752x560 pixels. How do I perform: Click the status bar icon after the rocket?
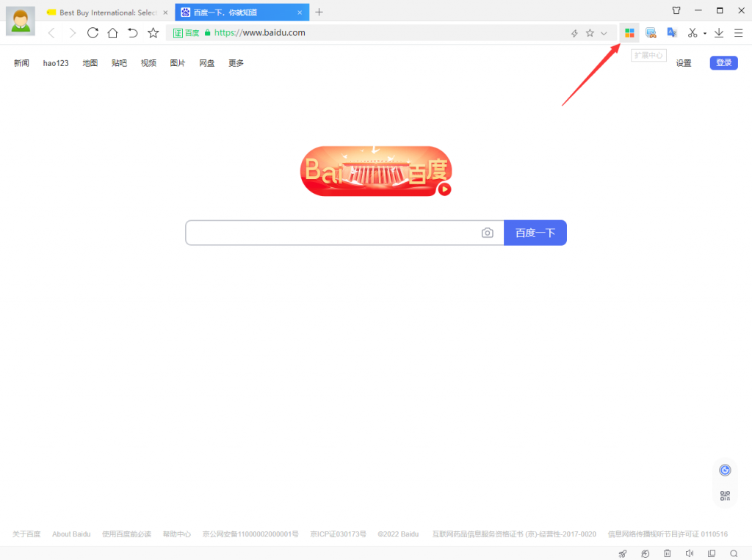[645, 554]
